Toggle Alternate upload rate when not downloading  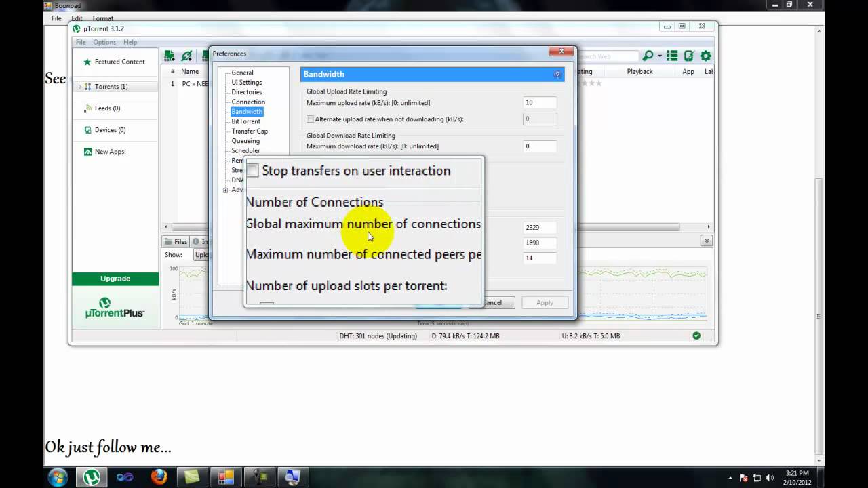click(310, 119)
